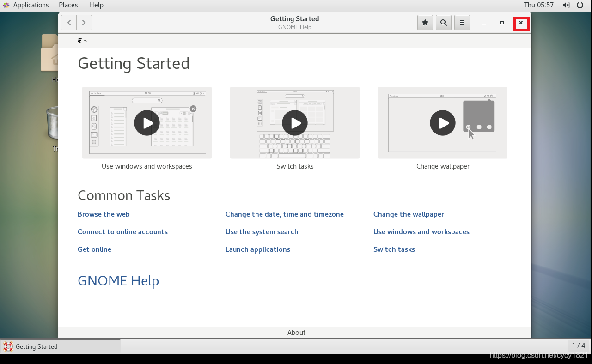Viewport: 592px width, 364px height.
Task: Open search with the magnifier icon
Action: pyautogui.click(x=444, y=23)
